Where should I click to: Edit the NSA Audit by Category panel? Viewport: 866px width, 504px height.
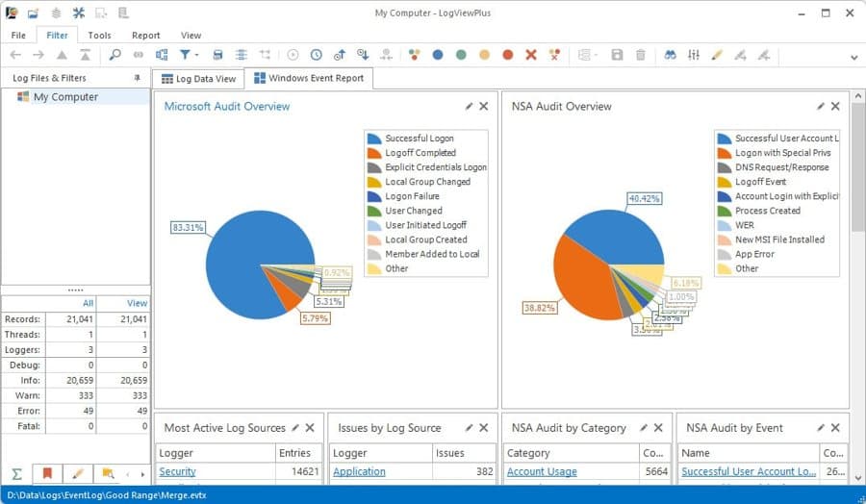[x=644, y=428]
